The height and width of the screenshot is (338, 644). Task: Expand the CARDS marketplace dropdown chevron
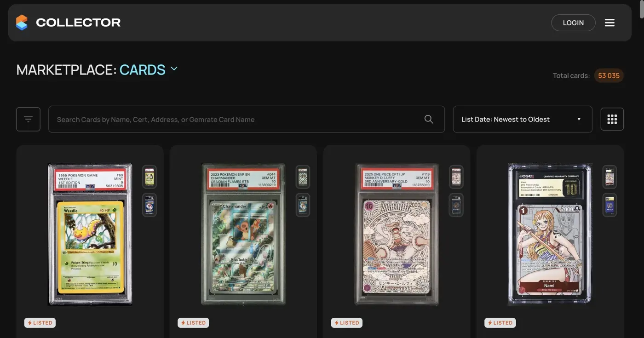pyautogui.click(x=174, y=69)
